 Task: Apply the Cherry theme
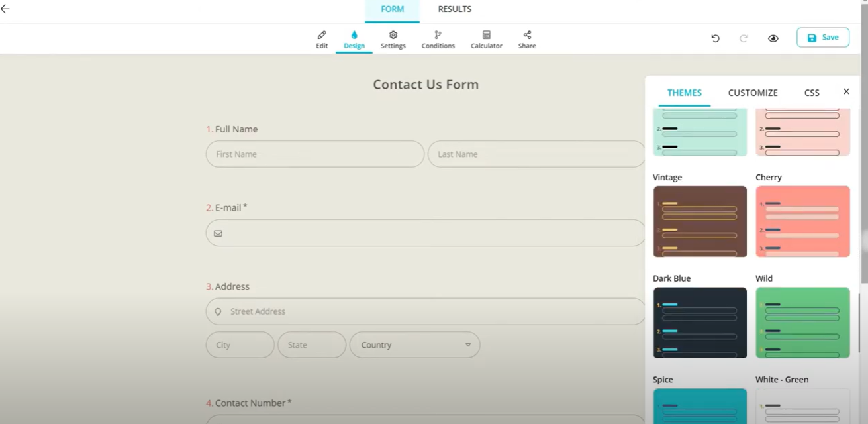[802, 221]
